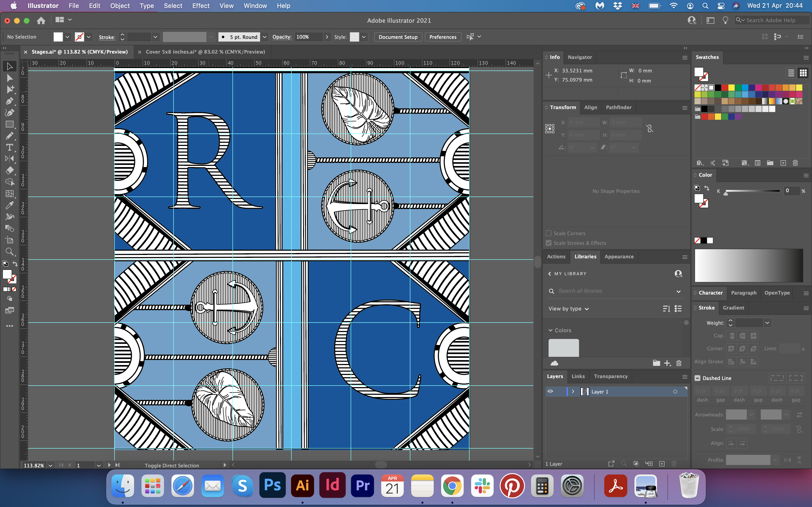The height and width of the screenshot is (507, 812).
Task: Pick the red swatch in Swatches
Action: [725, 88]
